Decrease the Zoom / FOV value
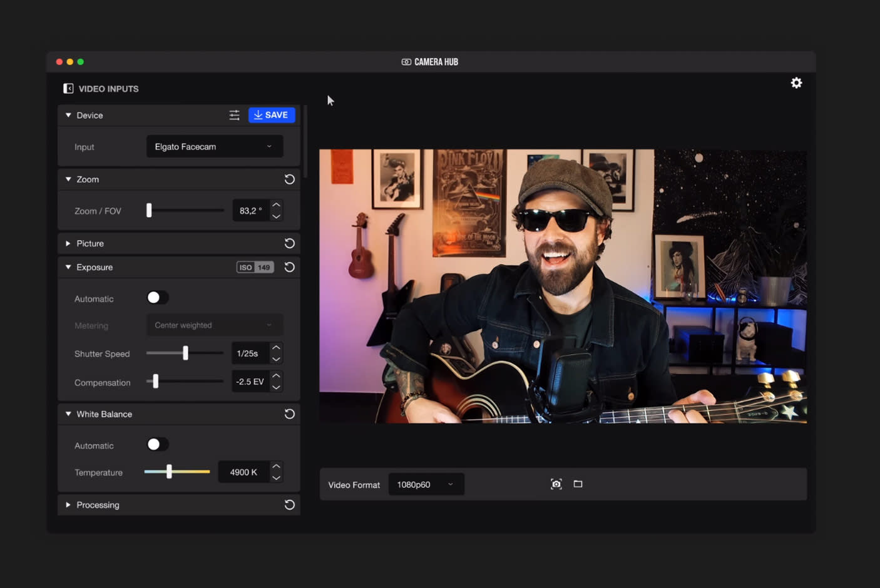 [x=276, y=216]
